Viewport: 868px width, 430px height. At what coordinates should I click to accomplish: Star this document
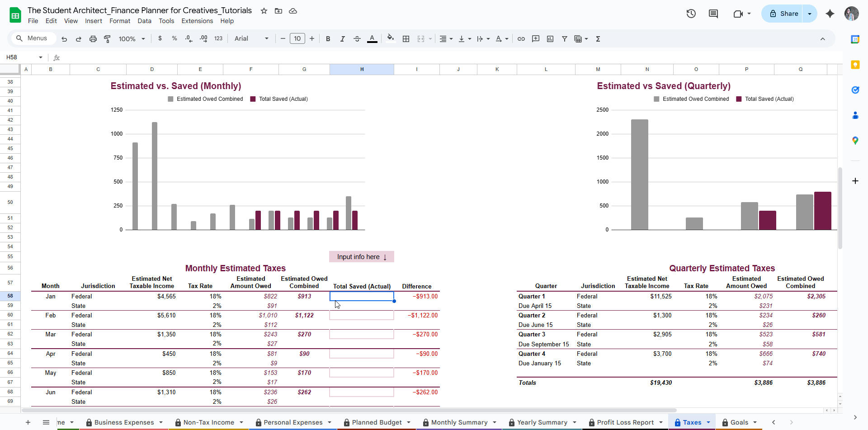click(264, 11)
